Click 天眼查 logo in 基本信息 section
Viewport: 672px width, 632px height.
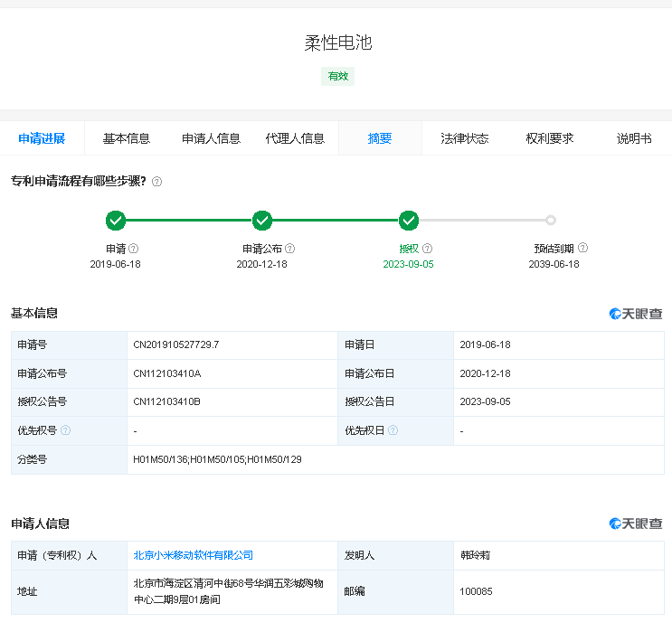click(636, 314)
